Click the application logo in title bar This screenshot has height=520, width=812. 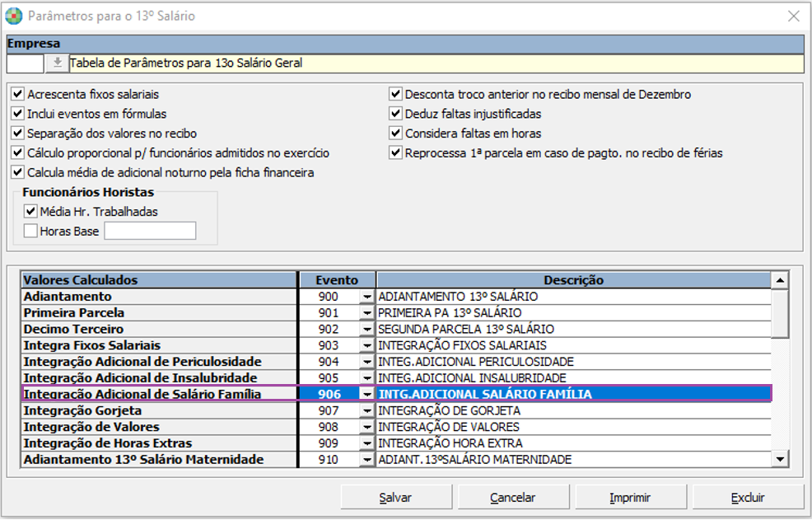[14, 16]
